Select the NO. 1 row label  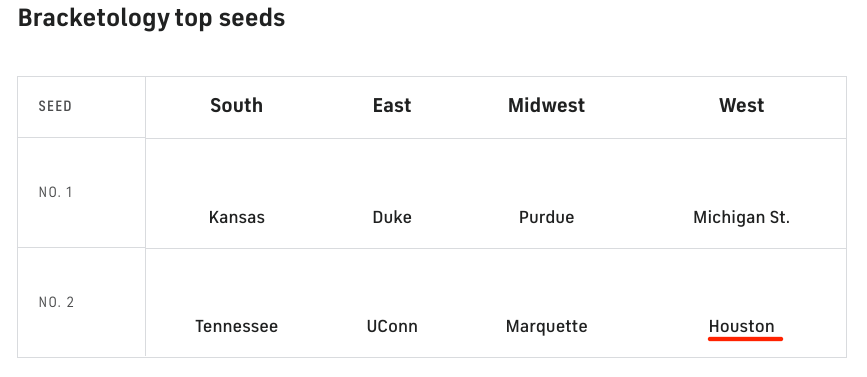pyautogui.click(x=55, y=192)
